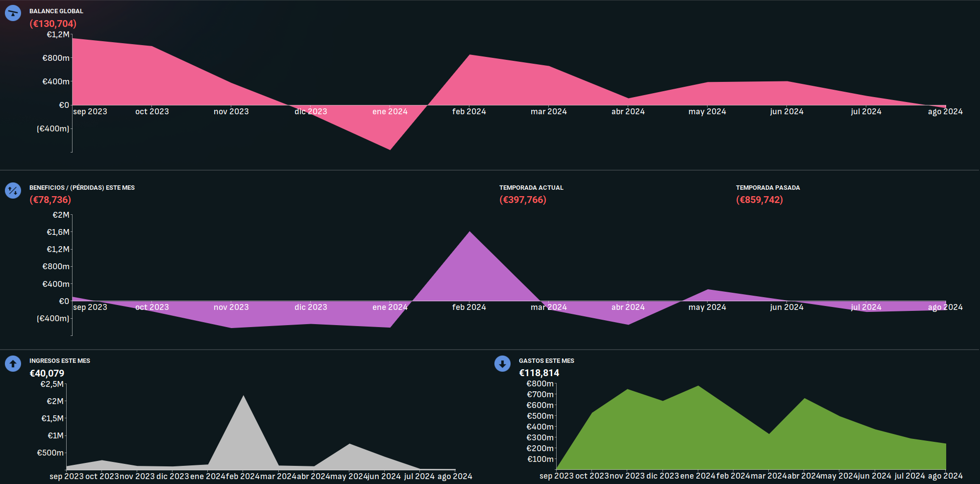980x484 pixels.
Task: Click the €1,6M axis label in profit/loss chart
Action: (x=58, y=232)
